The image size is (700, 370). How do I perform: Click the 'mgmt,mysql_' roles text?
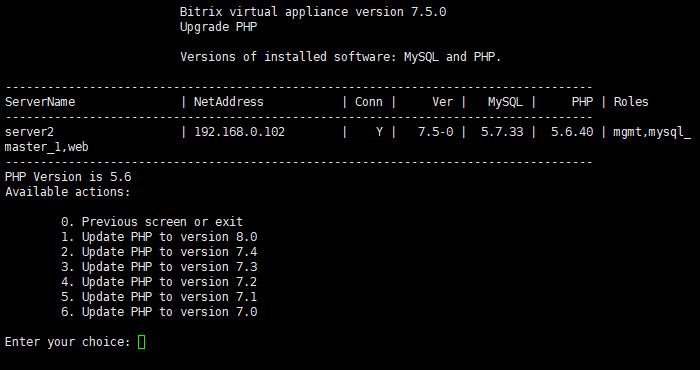pos(652,132)
